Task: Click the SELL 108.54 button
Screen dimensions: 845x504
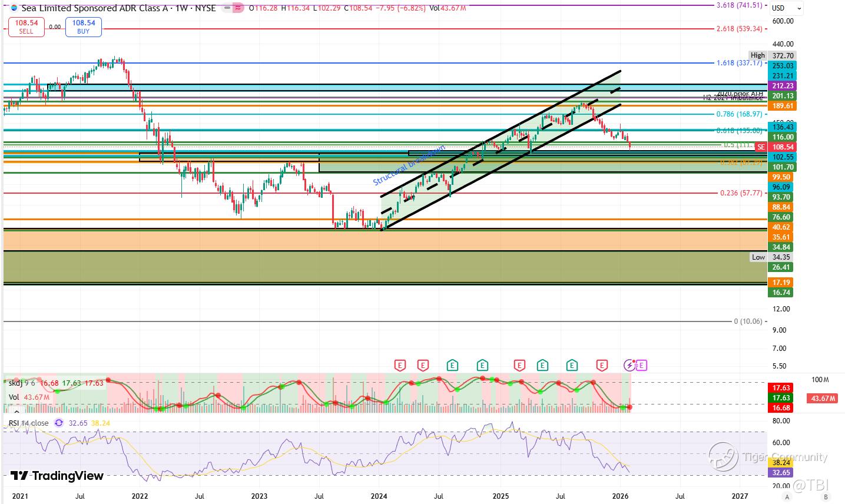Action: (x=26, y=27)
